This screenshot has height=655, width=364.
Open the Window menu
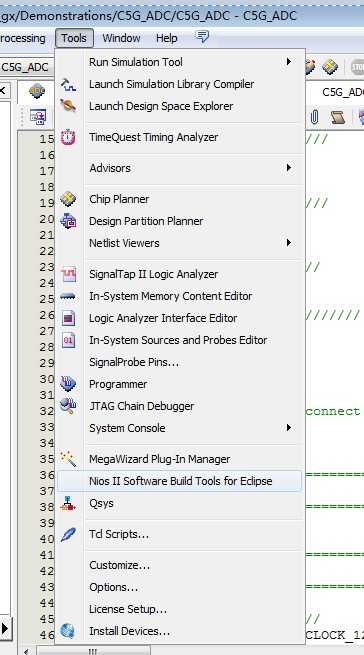(x=121, y=38)
